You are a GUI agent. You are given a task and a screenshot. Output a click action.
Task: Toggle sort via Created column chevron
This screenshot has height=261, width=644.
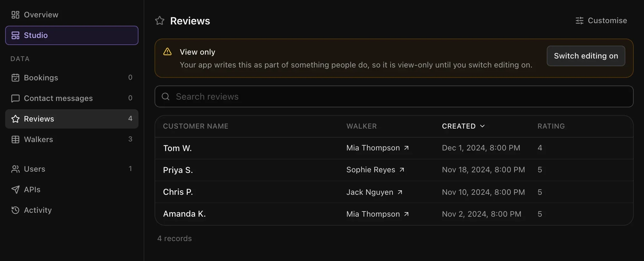pos(482,126)
